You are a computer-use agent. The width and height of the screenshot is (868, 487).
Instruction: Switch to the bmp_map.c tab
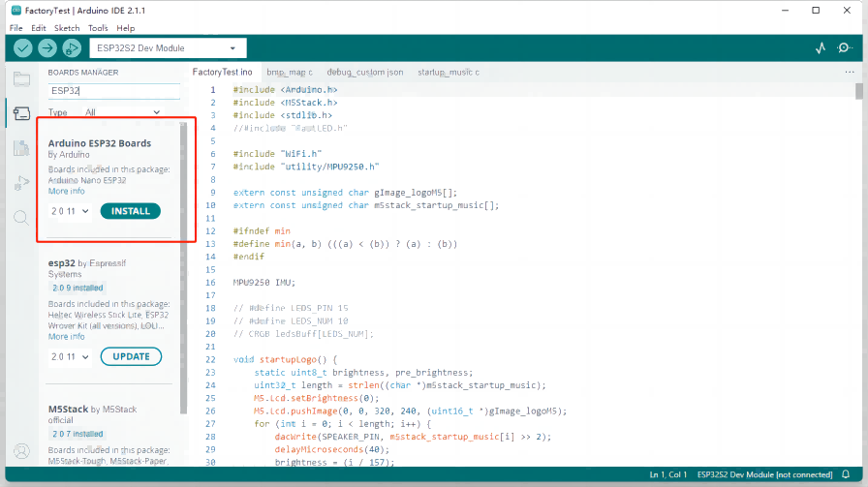point(291,73)
